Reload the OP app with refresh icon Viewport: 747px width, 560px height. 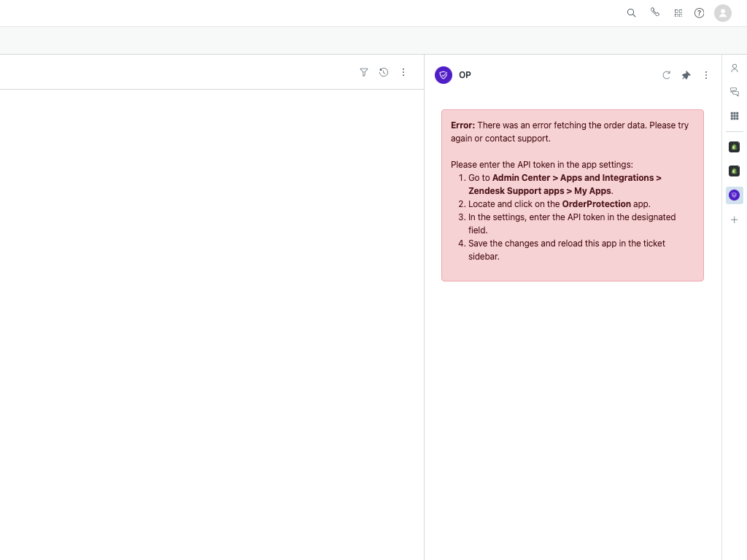666,75
